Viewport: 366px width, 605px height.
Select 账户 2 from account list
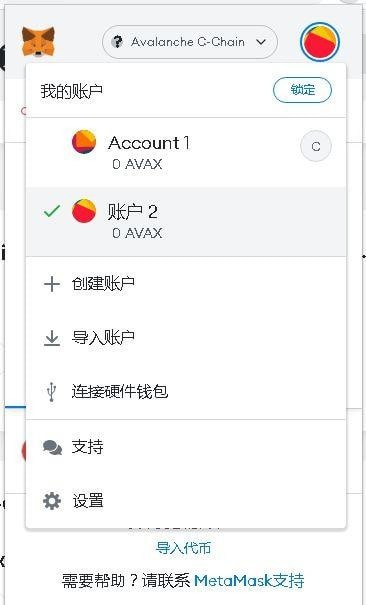pyautogui.click(x=186, y=222)
